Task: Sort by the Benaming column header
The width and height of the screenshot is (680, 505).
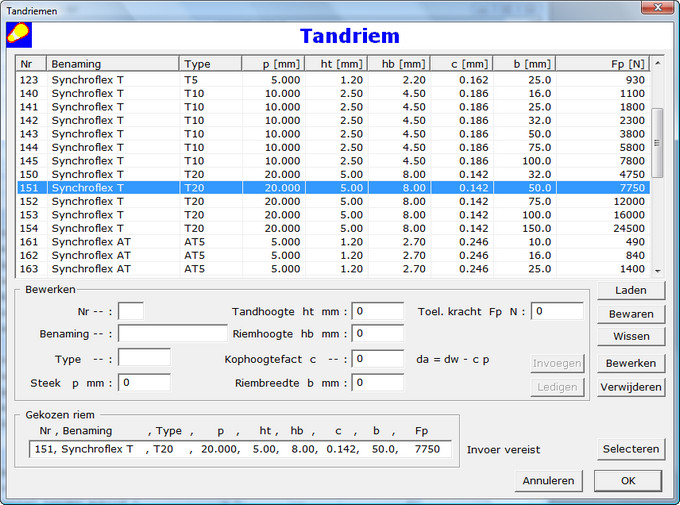Action: [x=112, y=64]
